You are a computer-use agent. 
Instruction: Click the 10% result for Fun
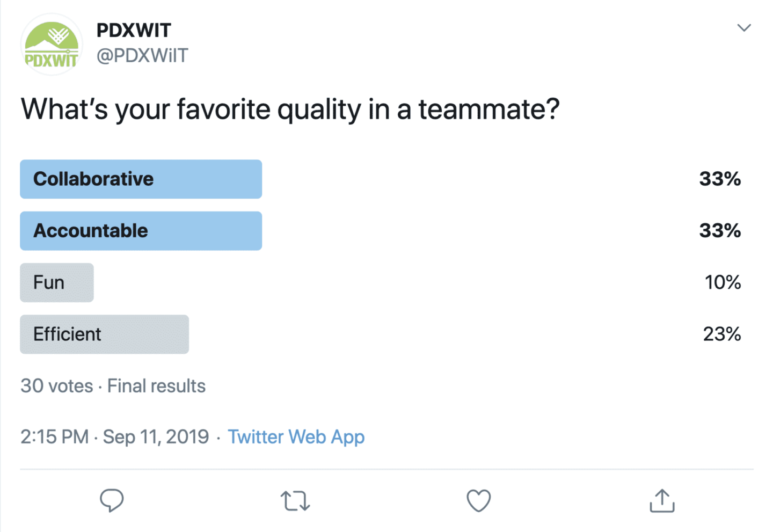click(x=723, y=282)
